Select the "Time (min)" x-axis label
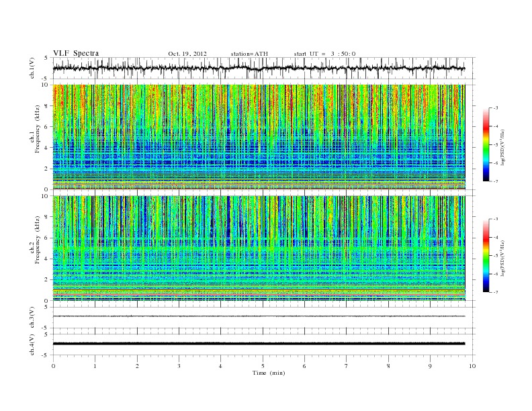 (269, 373)
